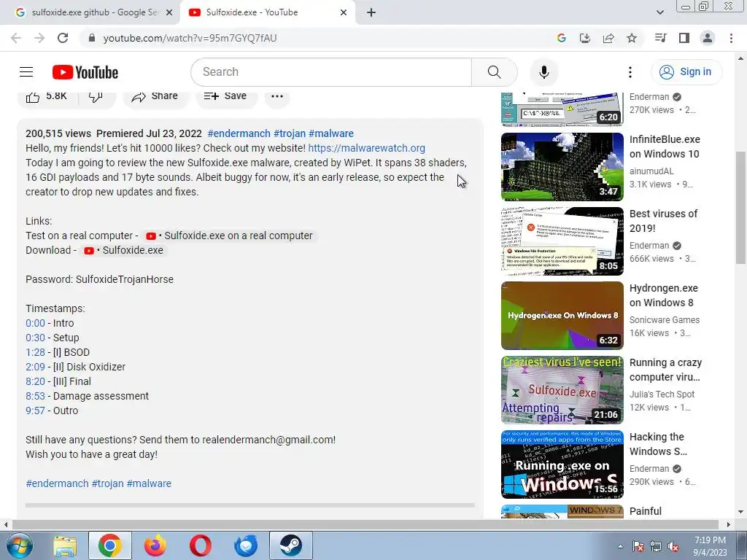Go forward in browser history
This screenshot has width=747, height=560.
click(39, 38)
